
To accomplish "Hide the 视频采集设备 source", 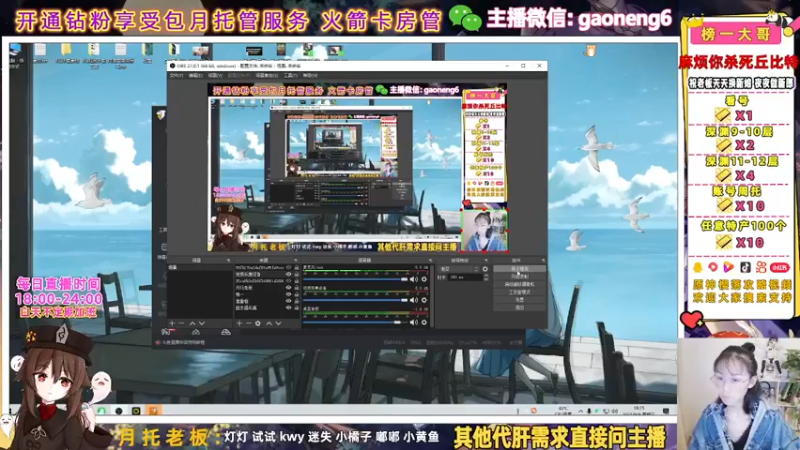I will click(289, 274).
